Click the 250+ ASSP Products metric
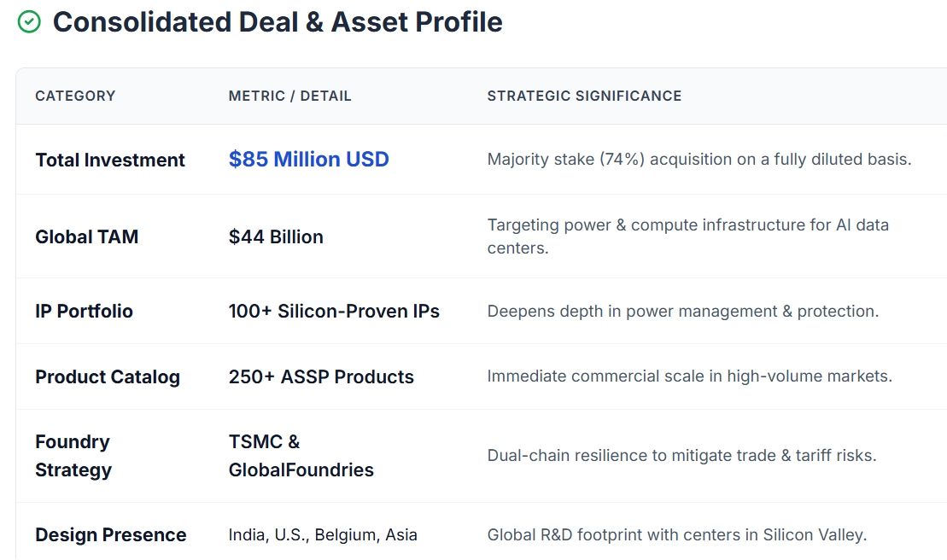This screenshot has height=560, width=947. pos(321,376)
